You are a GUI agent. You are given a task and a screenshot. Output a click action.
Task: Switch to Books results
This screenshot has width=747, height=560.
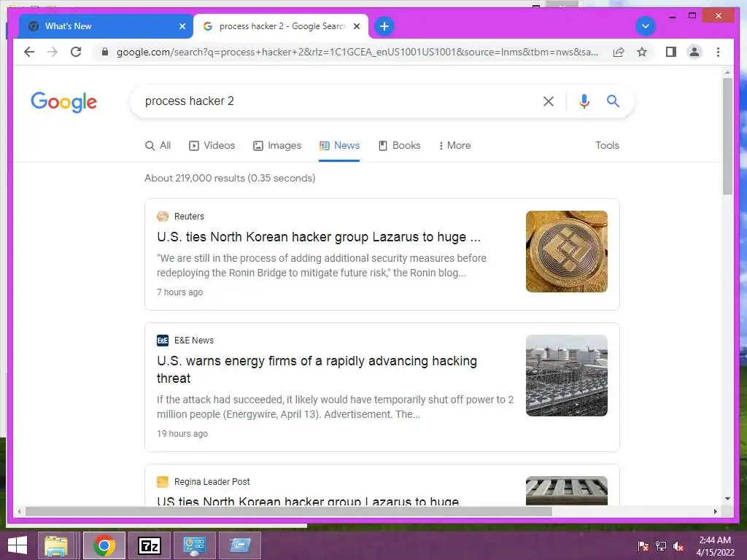pos(399,145)
